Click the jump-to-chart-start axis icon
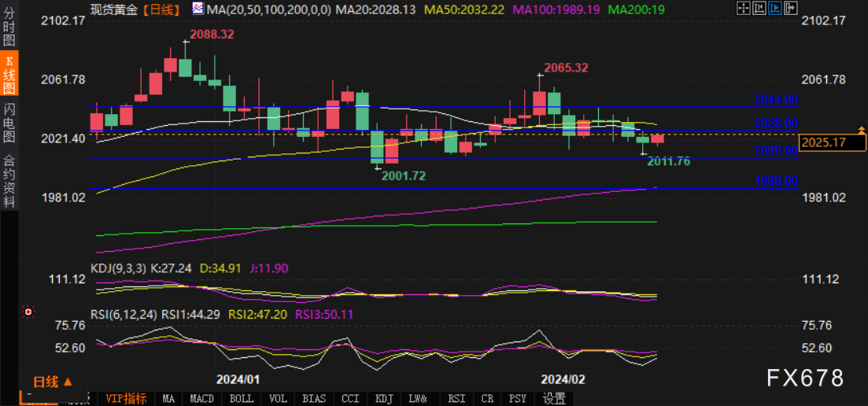 (x=759, y=9)
